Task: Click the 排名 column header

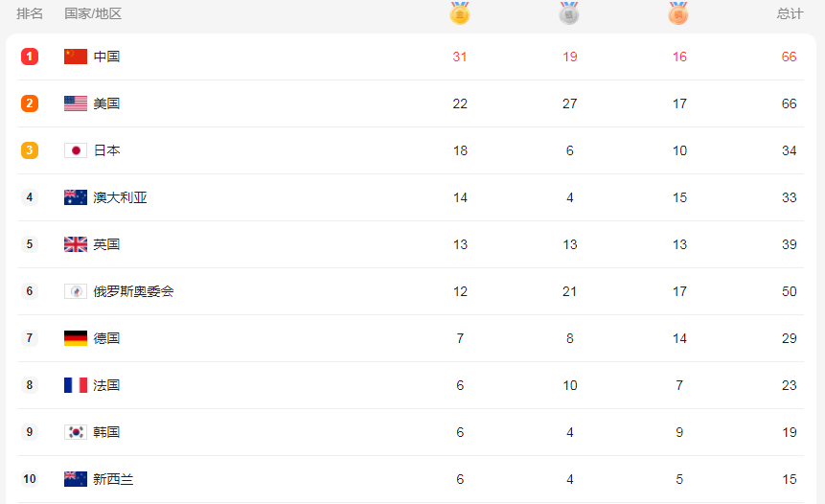Action: [30, 13]
